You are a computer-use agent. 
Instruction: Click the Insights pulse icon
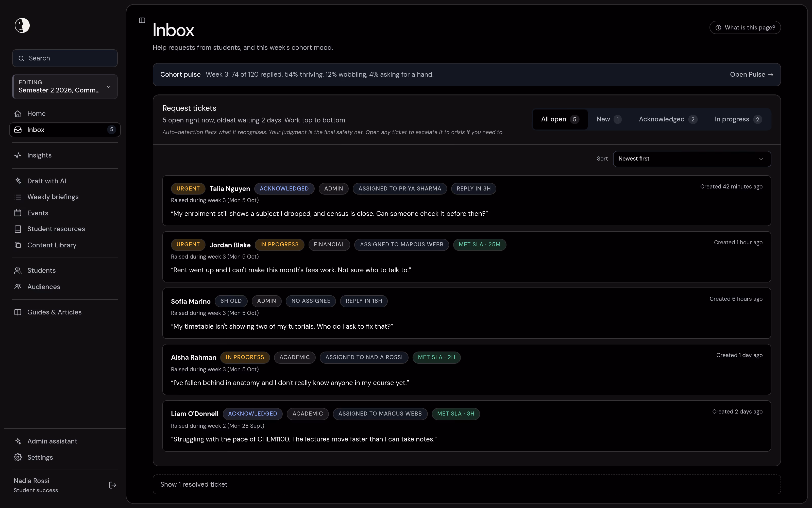click(x=18, y=155)
